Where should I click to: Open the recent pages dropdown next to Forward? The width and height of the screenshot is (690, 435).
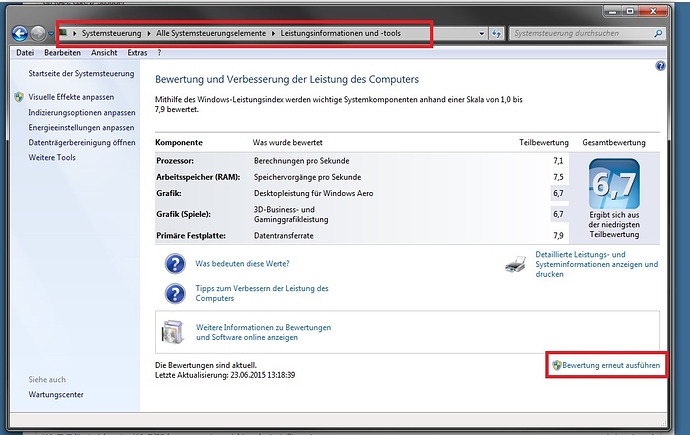click(51, 34)
